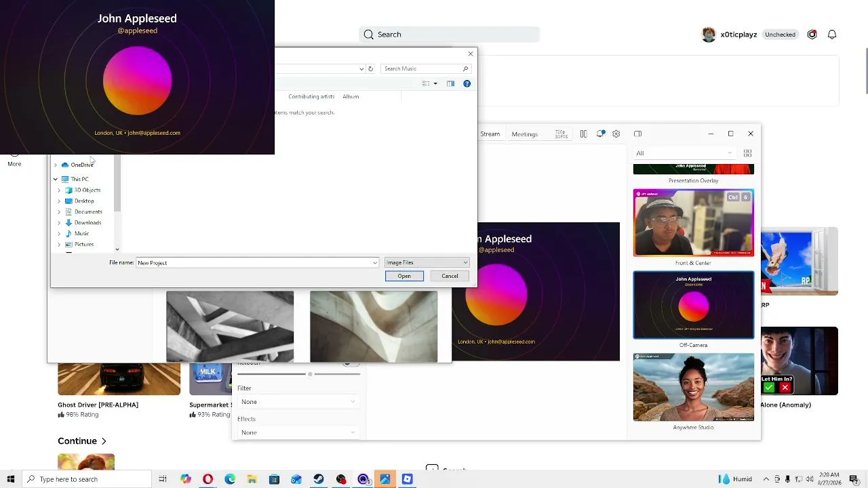Adjust the Retouch slider handle
868x488 pixels.
[310, 374]
